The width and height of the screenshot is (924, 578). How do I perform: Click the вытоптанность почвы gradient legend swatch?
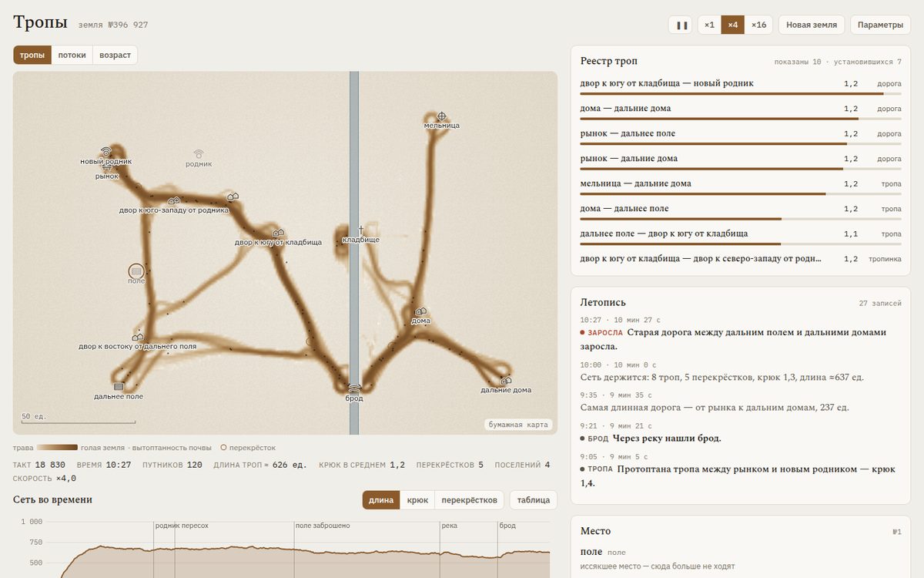click(57, 447)
